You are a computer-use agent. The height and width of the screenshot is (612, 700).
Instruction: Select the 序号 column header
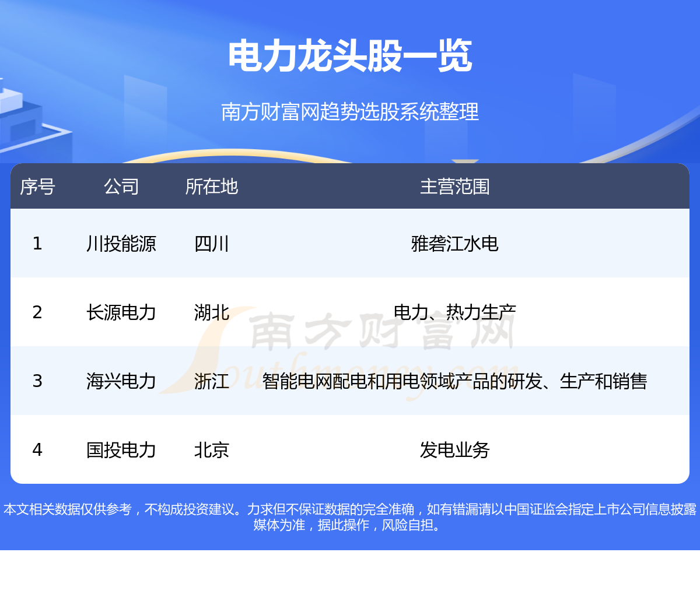[x=37, y=187]
